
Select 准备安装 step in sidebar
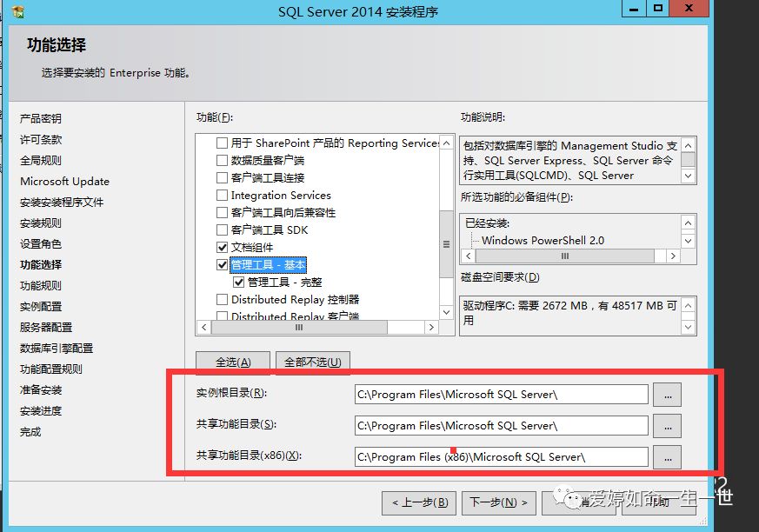click(41, 389)
